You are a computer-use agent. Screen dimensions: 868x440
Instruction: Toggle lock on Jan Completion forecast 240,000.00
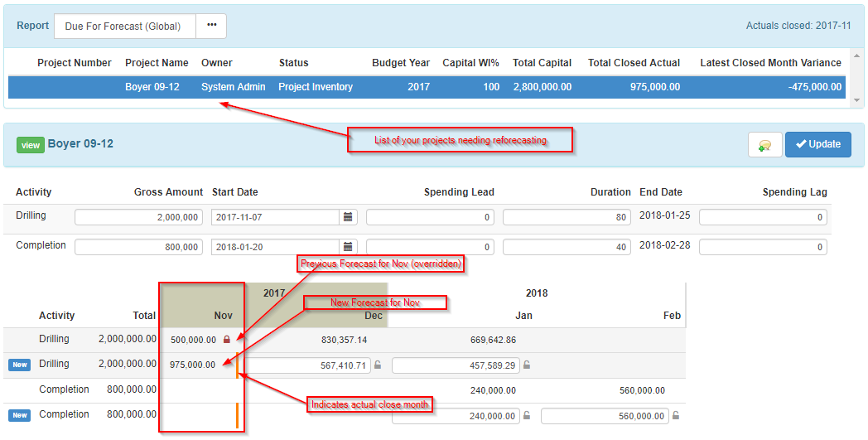click(527, 416)
